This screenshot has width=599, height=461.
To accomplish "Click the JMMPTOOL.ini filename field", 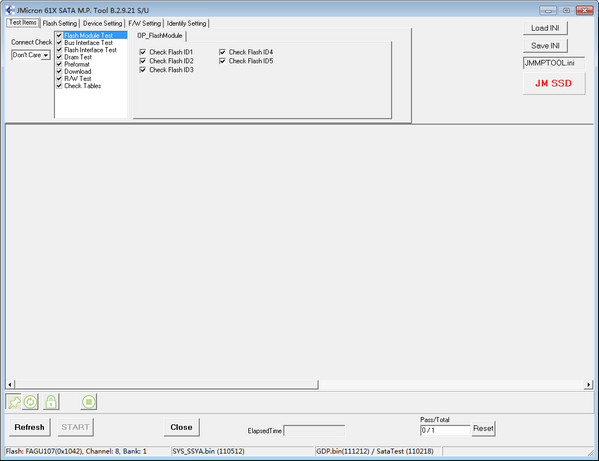I will (x=554, y=63).
